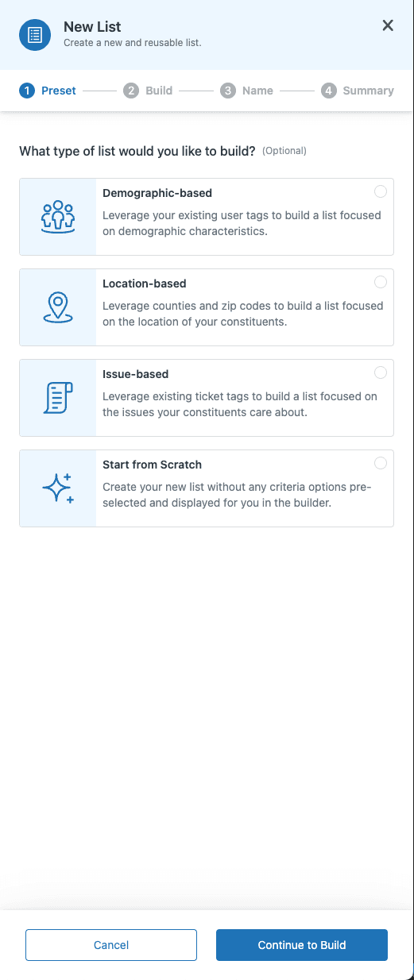Click the Cancel button

[111, 945]
